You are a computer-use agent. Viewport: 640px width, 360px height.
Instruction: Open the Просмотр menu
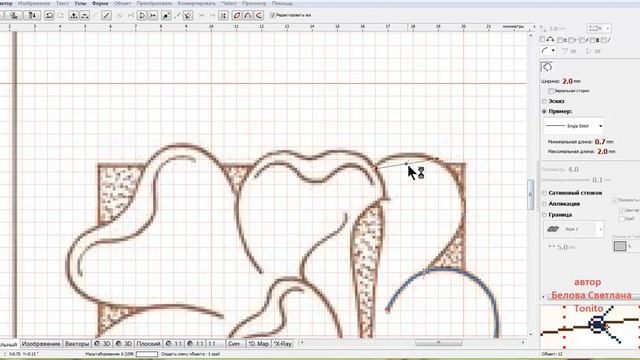254,3
